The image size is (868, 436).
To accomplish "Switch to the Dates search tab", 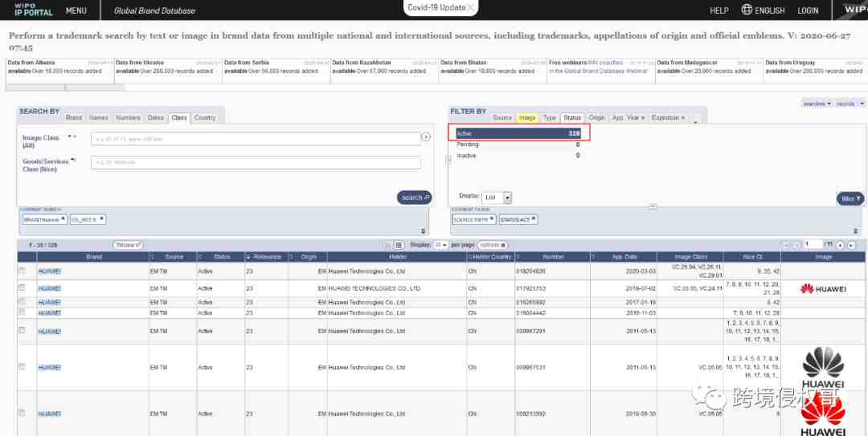I will point(156,118).
